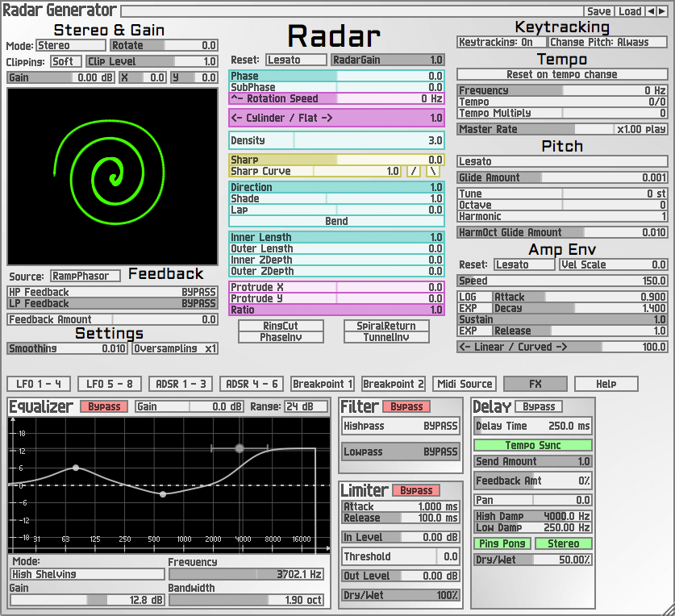Click the downward slope Sharp Curve icon

(433, 170)
